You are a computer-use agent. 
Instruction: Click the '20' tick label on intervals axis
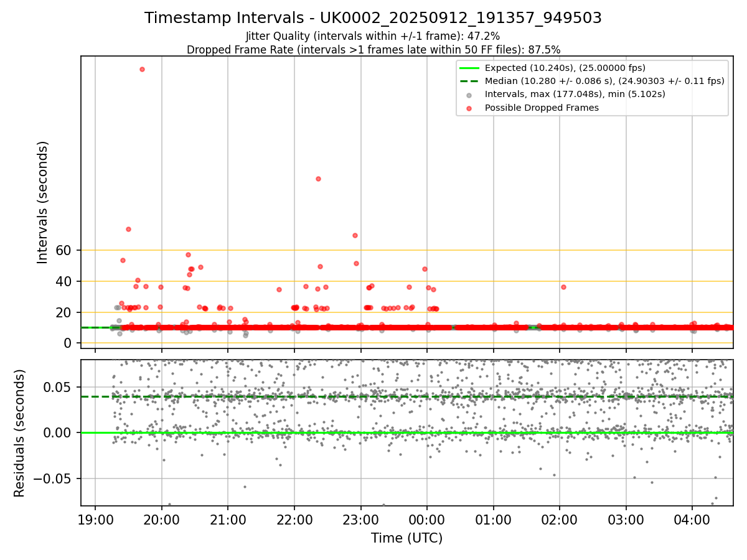pos(64,312)
